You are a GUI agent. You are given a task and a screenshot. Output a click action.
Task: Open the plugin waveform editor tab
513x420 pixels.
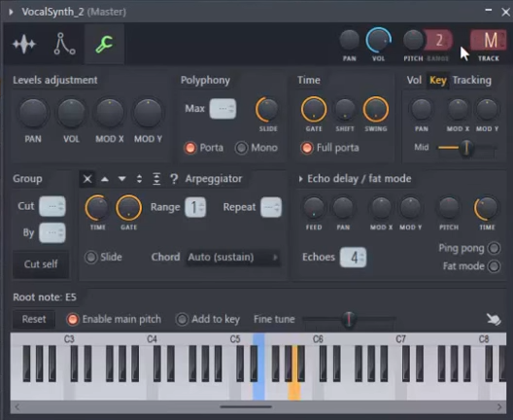coord(24,44)
